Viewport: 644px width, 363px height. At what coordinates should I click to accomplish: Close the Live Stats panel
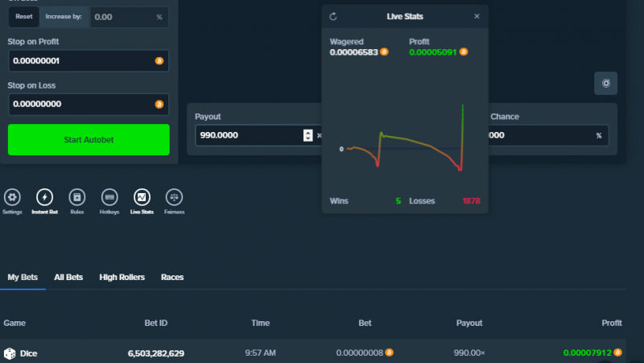[x=477, y=16]
